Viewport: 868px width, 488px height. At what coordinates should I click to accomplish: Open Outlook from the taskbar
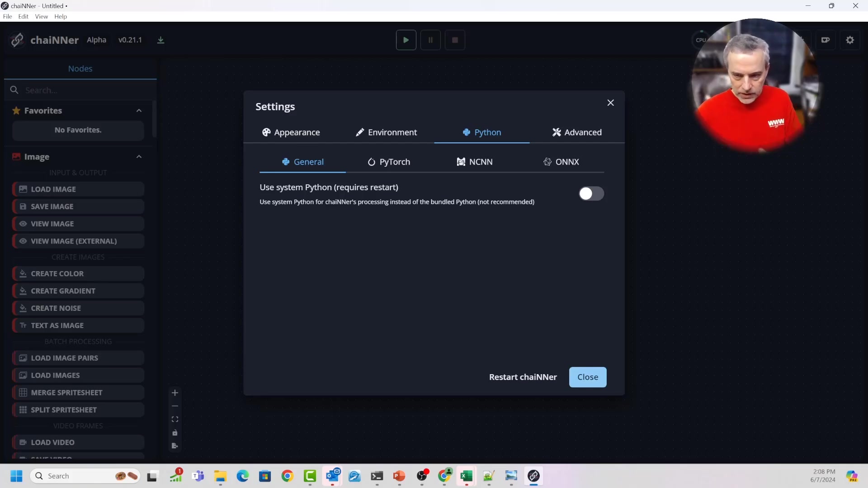click(x=333, y=476)
